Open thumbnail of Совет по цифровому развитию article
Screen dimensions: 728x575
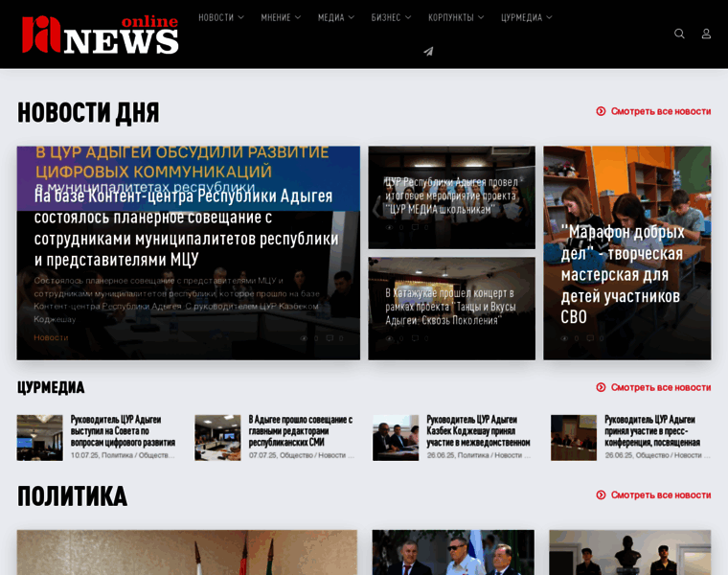coord(39,438)
